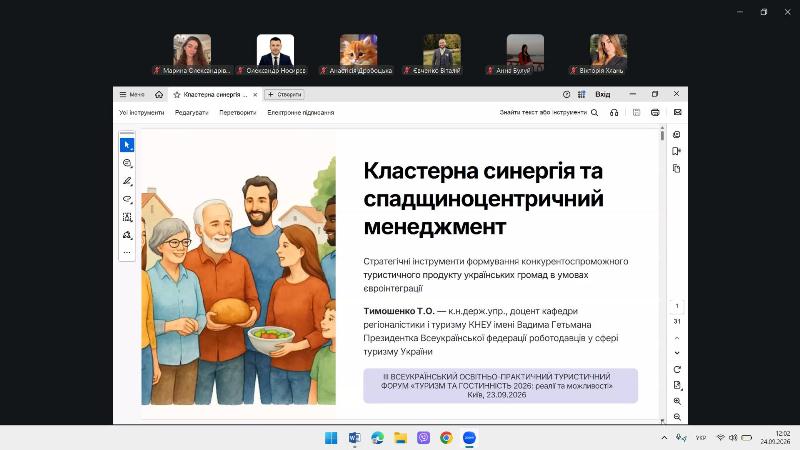The image size is (800, 450).
Task: Click the Вхід sign-in button
Action: tap(603, 94)
